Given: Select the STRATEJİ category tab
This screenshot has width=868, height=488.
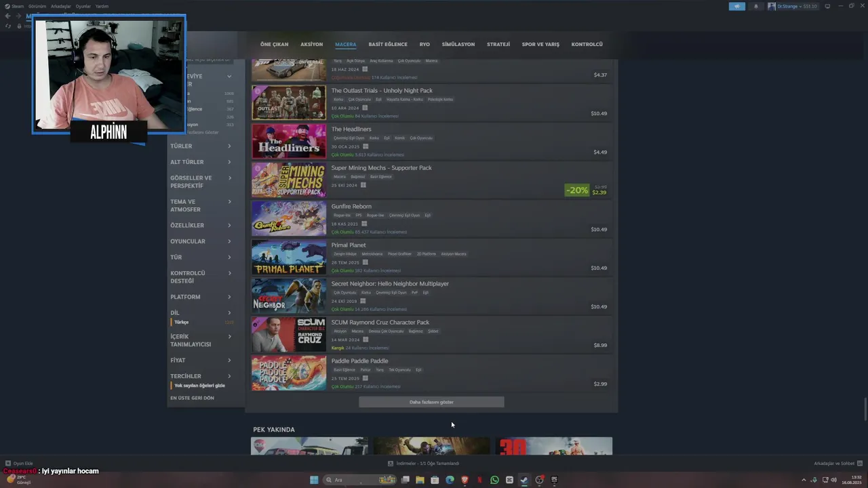Looking at the screenshot, I should (498, 44).
